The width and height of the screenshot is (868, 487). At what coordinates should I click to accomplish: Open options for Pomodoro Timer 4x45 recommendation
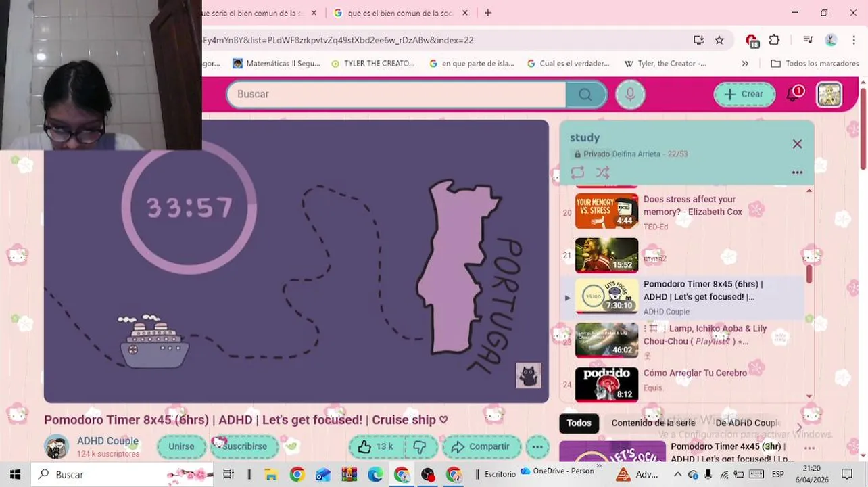(809, 448)
